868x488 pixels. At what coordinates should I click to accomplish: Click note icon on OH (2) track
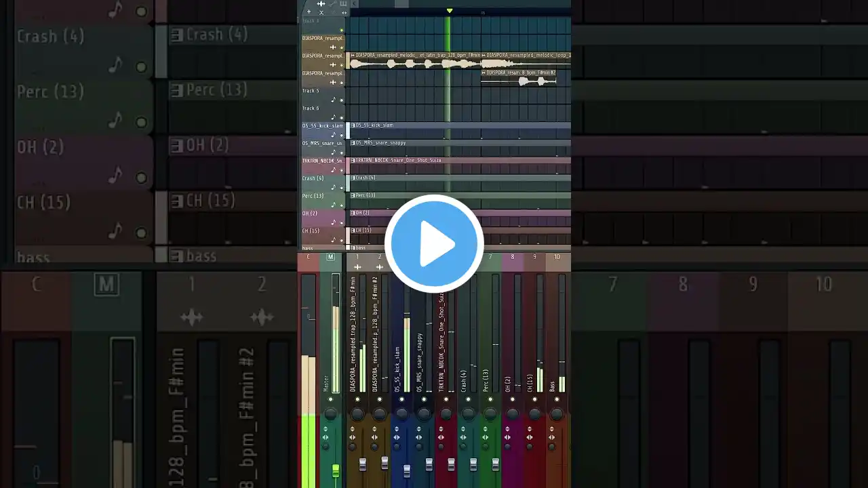coord(333,222)
